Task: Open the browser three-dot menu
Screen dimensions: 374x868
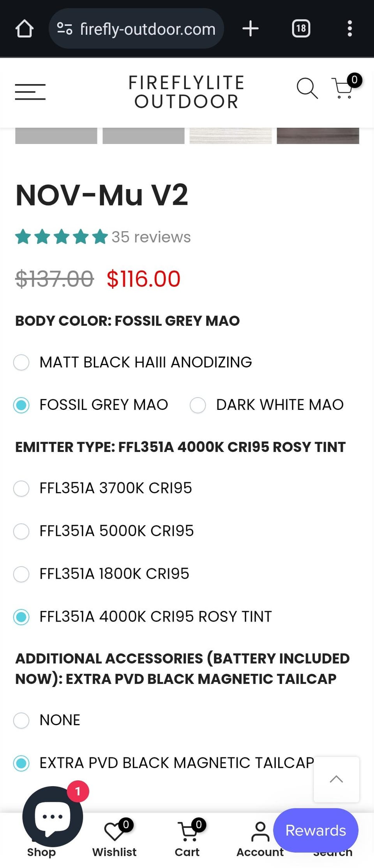Action: click(x=349, y=29)
